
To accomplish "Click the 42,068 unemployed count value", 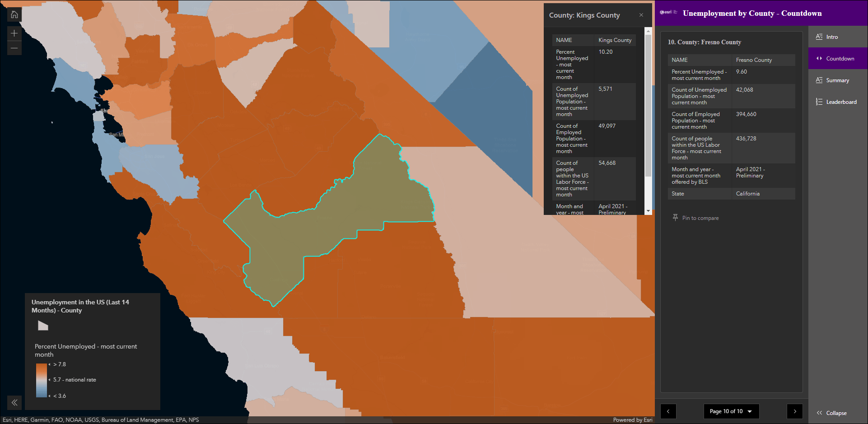I will coord(745,90).
